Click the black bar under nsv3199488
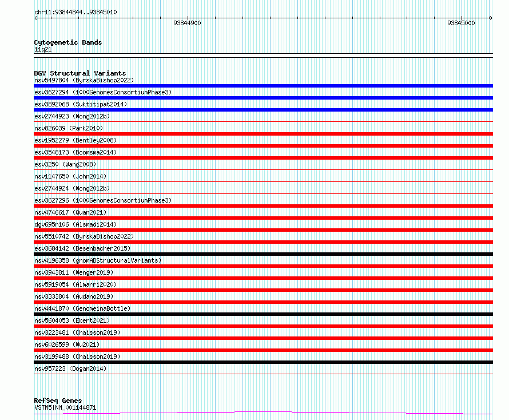The width and height of the screenshot is (509, 420). (263, 362)
